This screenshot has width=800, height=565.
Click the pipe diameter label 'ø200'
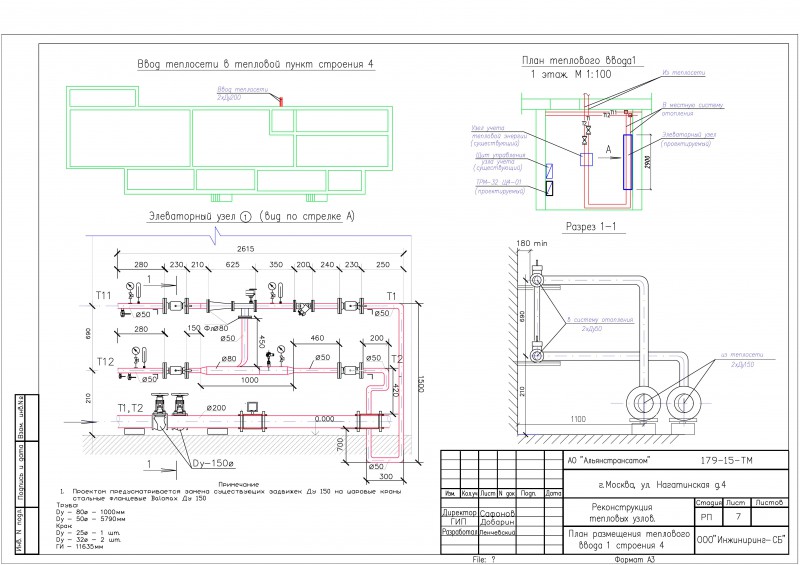216,408
